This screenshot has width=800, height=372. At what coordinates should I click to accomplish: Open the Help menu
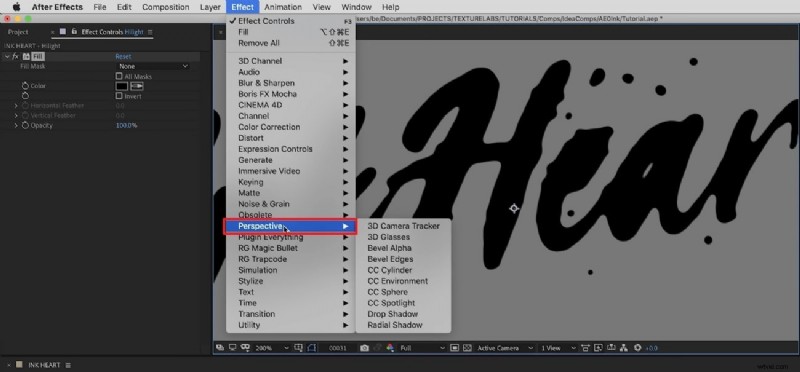point(390,7)
